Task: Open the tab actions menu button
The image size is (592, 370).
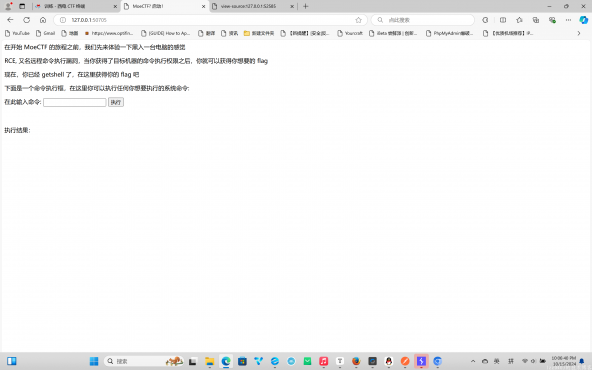Action: (22, 6)
